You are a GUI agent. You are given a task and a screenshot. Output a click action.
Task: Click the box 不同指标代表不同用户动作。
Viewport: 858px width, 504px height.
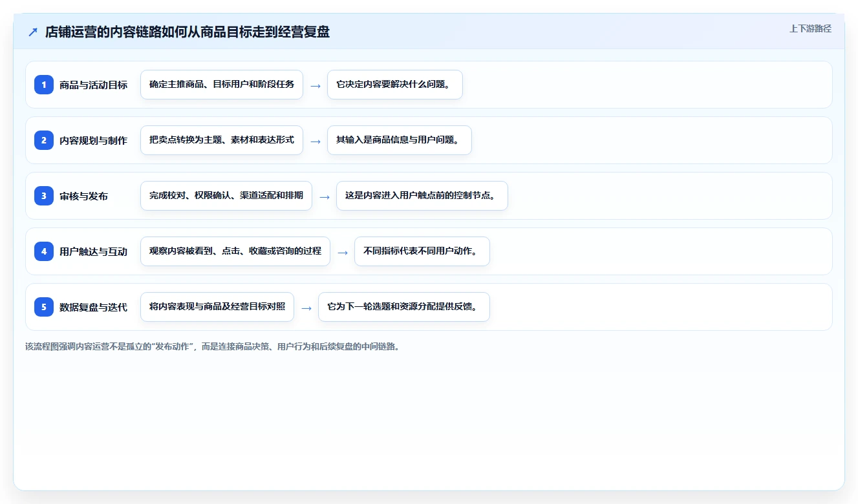(x=422, y=251)
